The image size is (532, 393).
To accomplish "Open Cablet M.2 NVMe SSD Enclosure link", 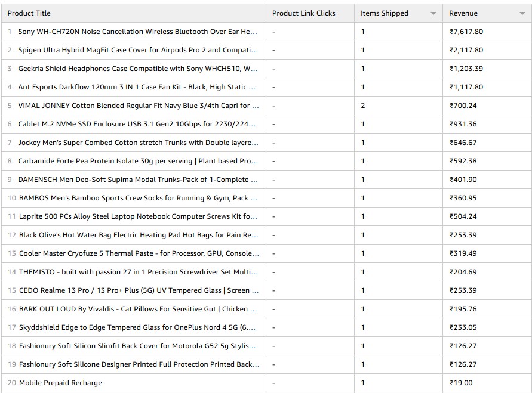I will click(x=137, y=124).
